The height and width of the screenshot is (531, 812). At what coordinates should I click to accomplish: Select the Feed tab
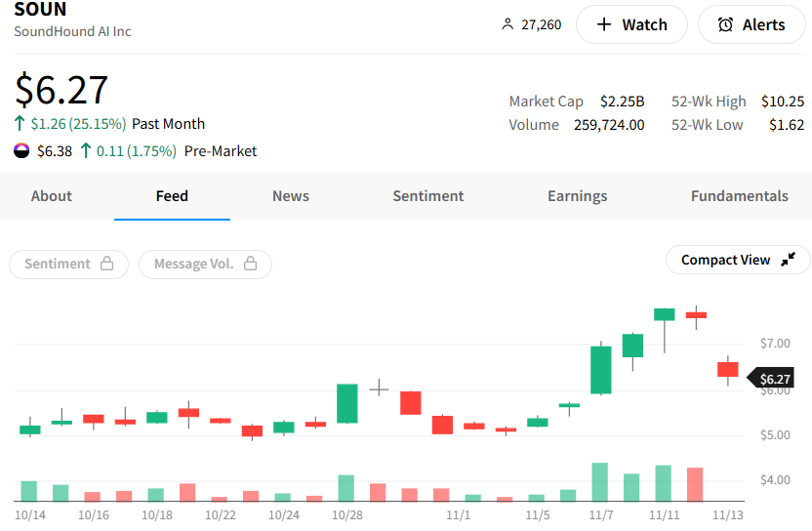pyautogui.click(x=172, y=196)
